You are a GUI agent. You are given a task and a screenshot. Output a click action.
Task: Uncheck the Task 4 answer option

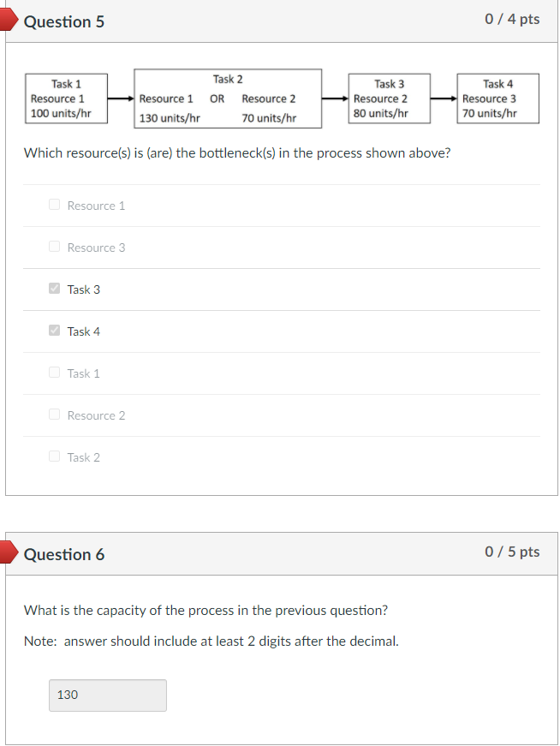[53, 331]
